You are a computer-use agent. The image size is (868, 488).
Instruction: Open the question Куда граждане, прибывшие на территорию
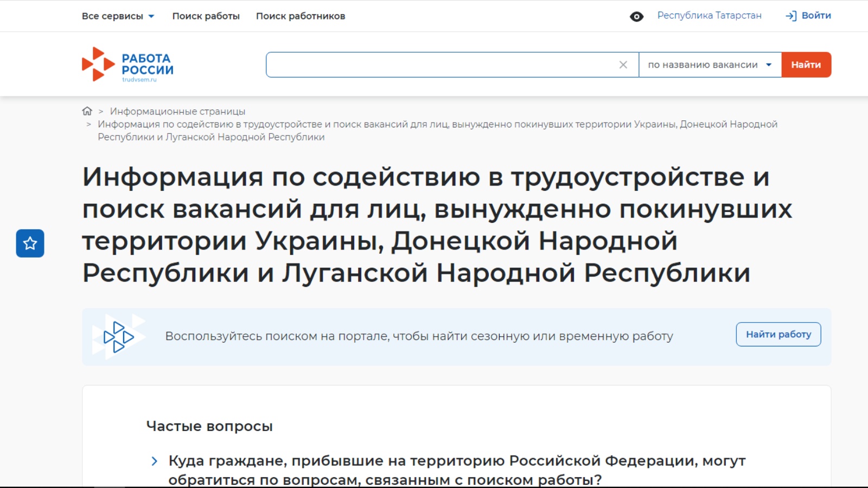[x=457, y=470]
